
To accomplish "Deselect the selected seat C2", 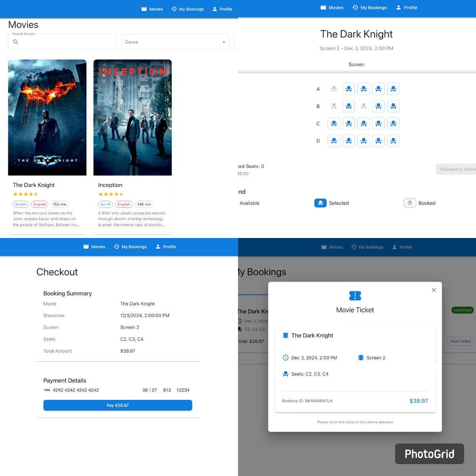I will click(x=349, y=123).
